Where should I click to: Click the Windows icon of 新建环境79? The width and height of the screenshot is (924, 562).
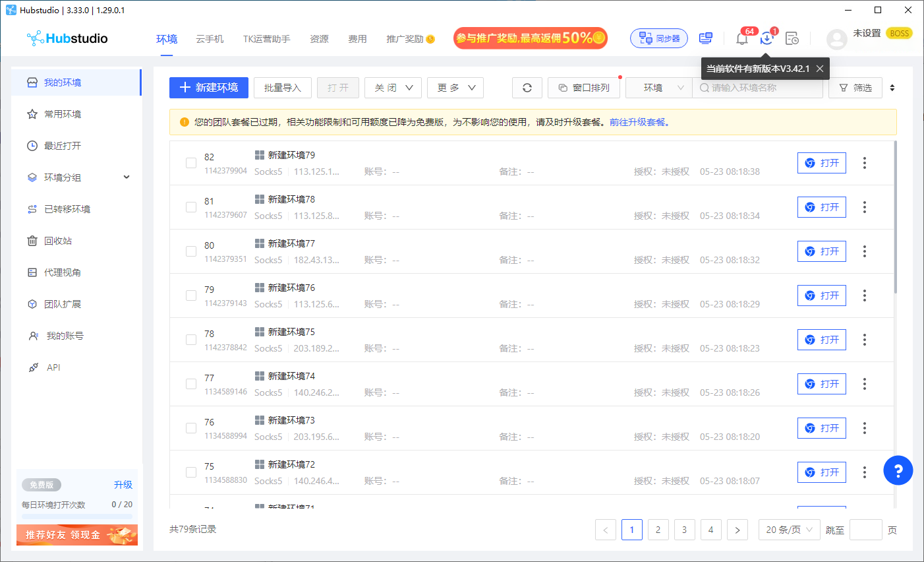(260, 155)
